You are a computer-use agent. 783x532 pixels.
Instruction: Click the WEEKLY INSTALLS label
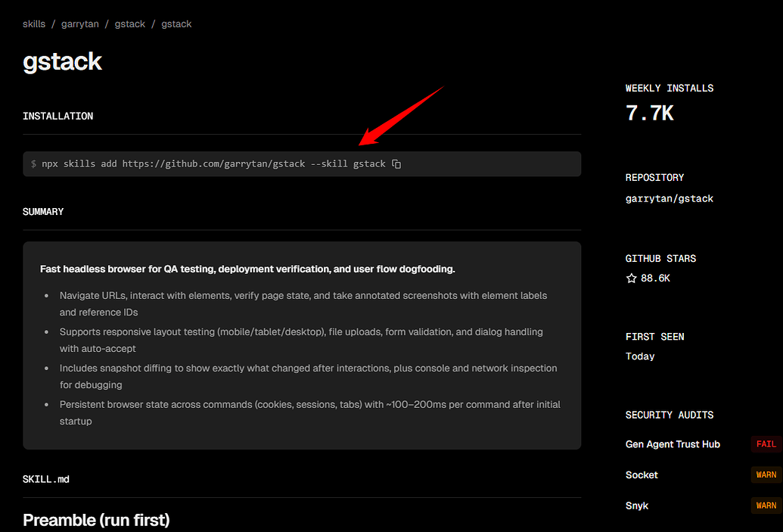670,89
